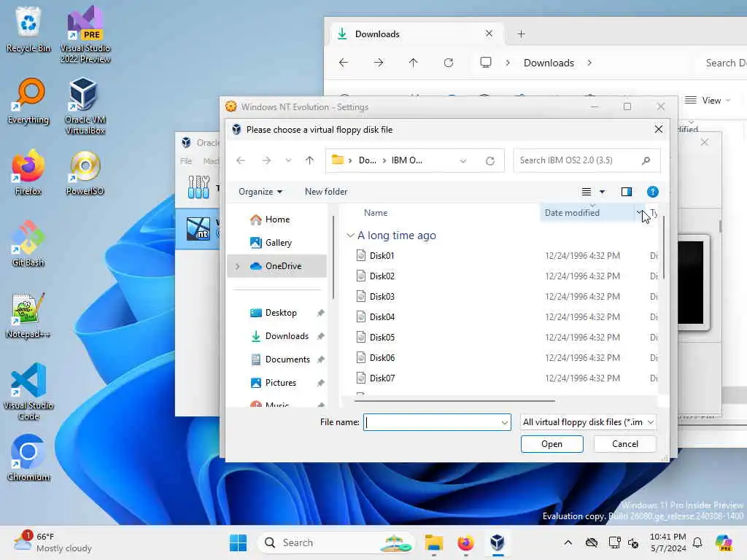Open File Explorer from the taskbar
The image size is (747, 560).
point(434,542)
